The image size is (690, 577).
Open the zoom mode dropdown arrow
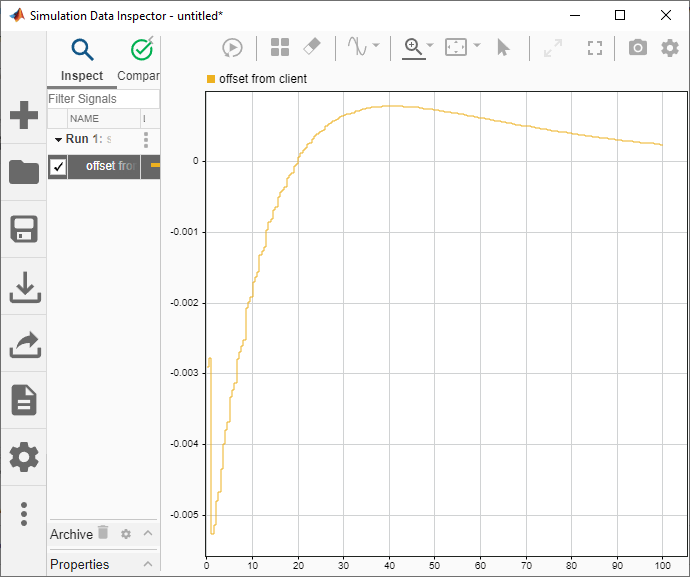(430, 46)
